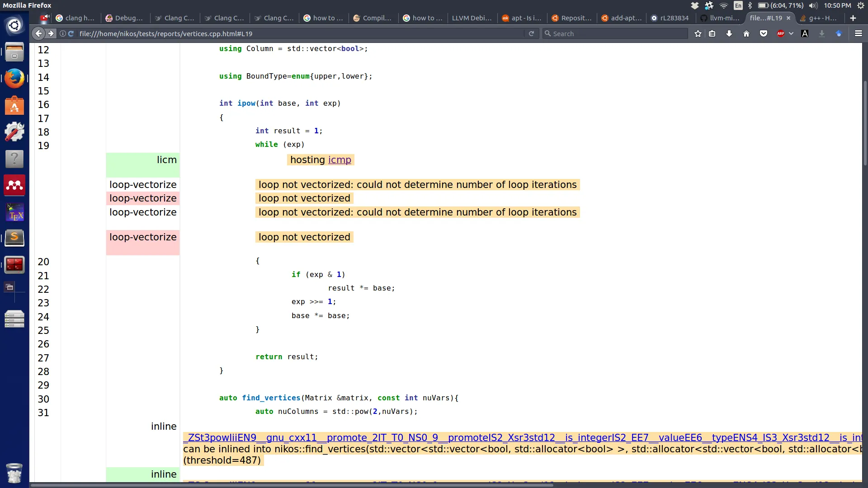The height and width of the screenshot is (488, 868).
Task: Save page to Pocket icon
Action: coord(764,33)
